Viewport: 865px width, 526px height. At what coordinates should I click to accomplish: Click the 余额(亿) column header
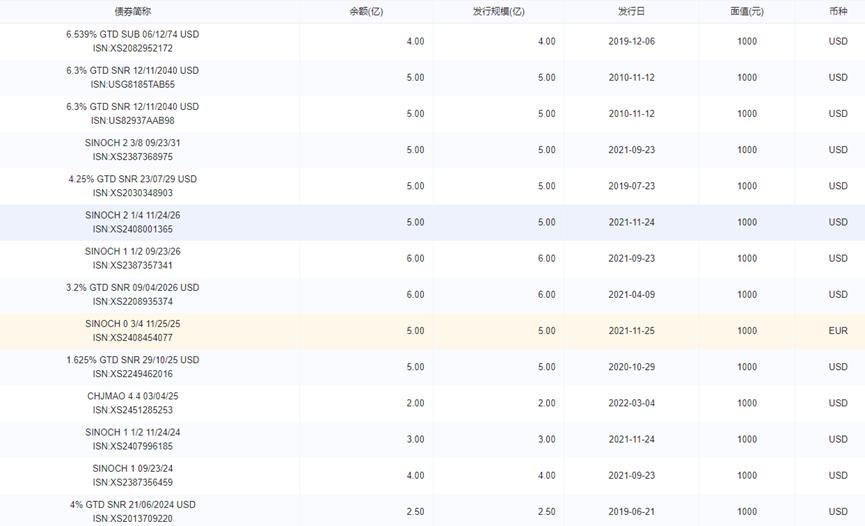(365, 11)
